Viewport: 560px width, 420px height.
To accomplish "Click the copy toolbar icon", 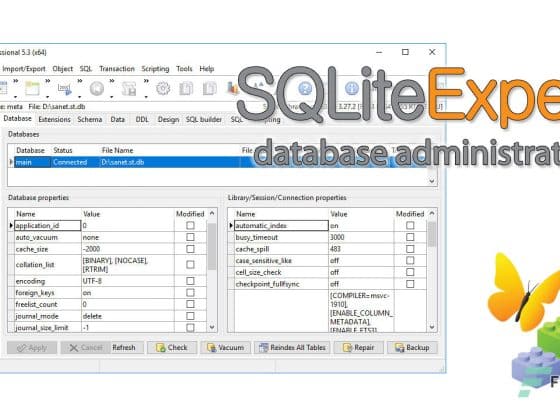I will (x=186, y=88).
